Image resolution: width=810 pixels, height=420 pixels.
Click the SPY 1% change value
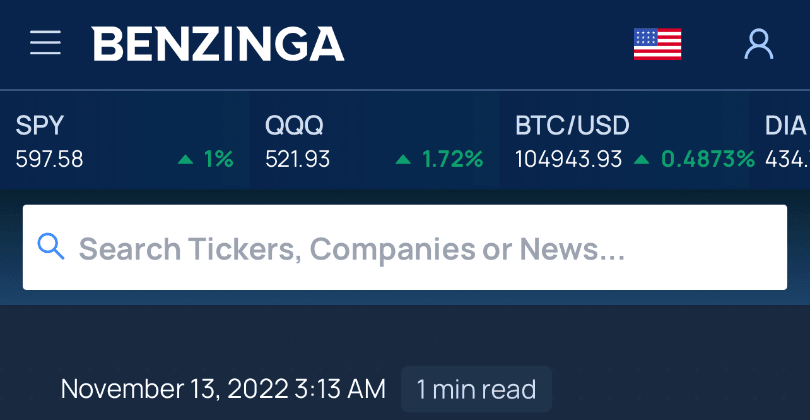pyautogui.click(x=218, y=159)
